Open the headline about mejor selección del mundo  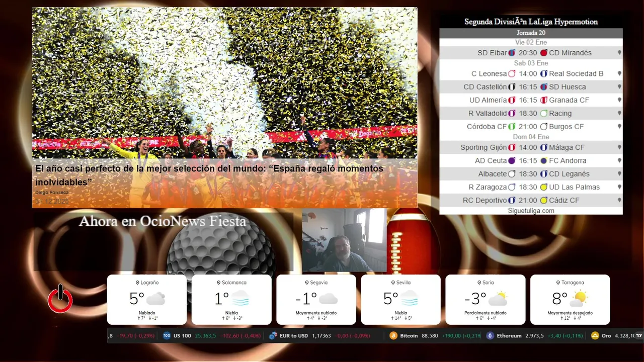tap(209, 175)
